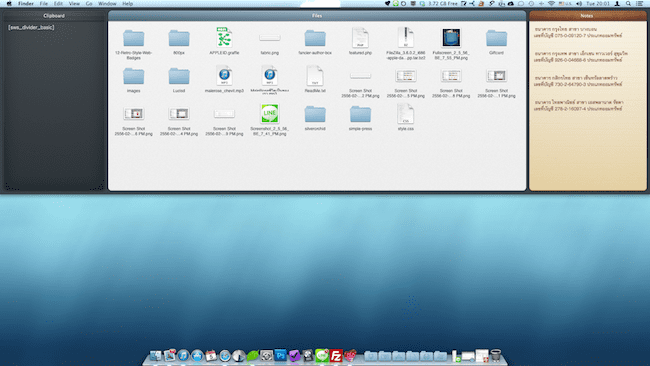Launch FileZilla from the Dock
Viewport: 650px width, 366px height.
pos(336,356)
